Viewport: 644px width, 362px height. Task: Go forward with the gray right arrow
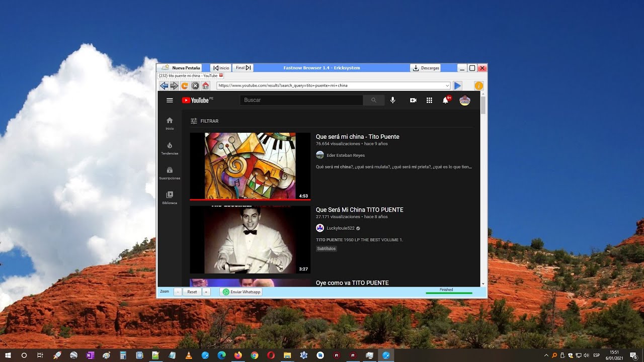click(174, 86)
